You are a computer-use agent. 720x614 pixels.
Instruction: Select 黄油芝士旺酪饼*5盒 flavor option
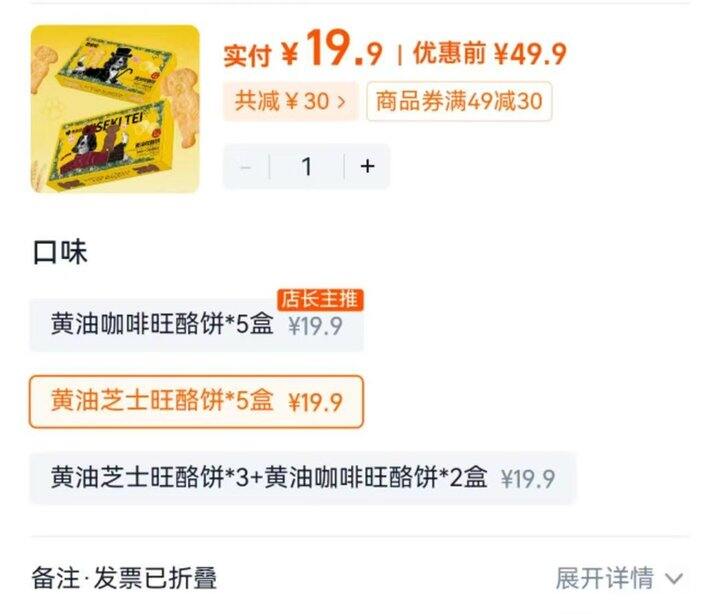click(197, 402)
